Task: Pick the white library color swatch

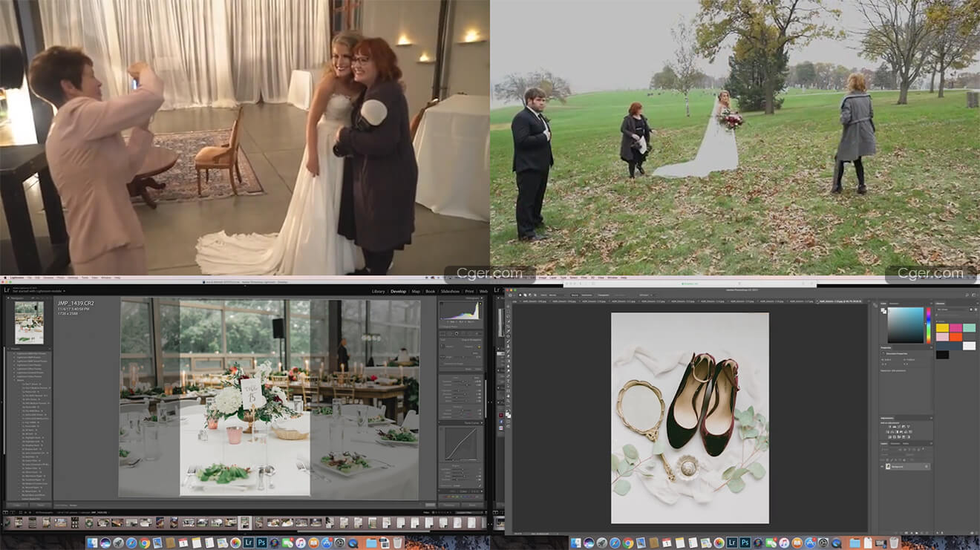Action: click(970, 346)
